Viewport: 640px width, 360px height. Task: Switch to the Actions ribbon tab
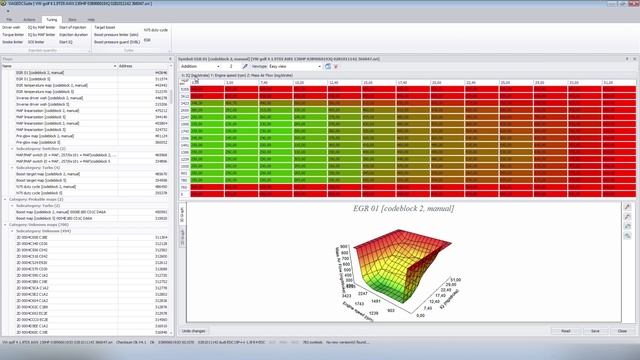[29, 19]
